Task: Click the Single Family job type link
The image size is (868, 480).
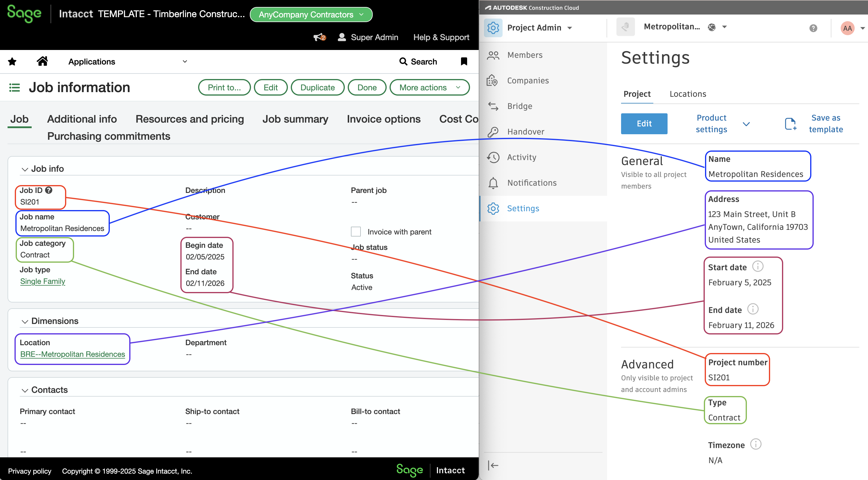Action: click(x=42, y=281)
